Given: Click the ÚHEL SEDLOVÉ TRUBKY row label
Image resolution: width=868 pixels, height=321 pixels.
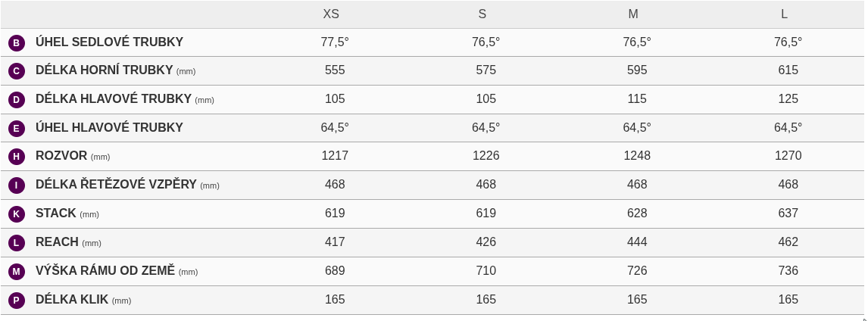Looking at the screenshot, I should point(109,42).
